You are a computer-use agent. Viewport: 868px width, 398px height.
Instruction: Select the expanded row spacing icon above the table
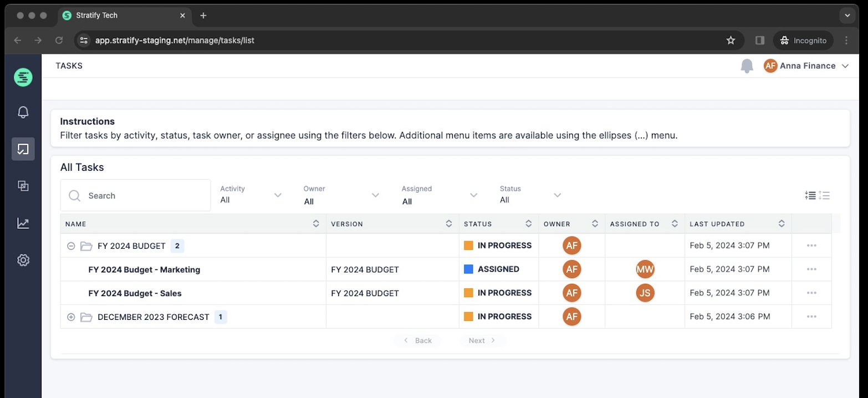pyautogui.click(x=824, y=195)
